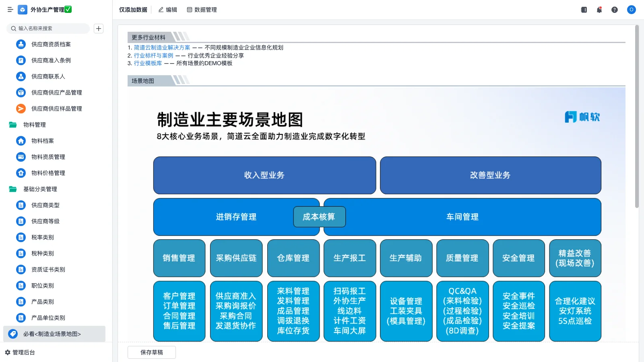The image size is (644, 362).
Task: Open the address book icon in the top bar
Action: [583, 10]
